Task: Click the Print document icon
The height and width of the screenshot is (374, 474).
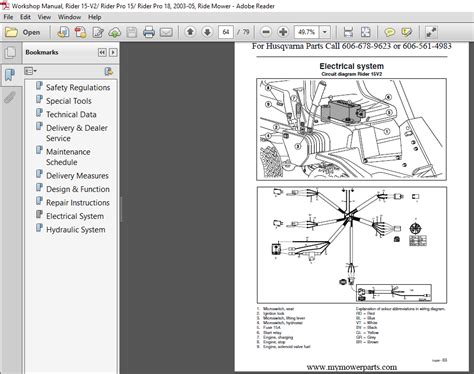Action: [x=148, y=32]
